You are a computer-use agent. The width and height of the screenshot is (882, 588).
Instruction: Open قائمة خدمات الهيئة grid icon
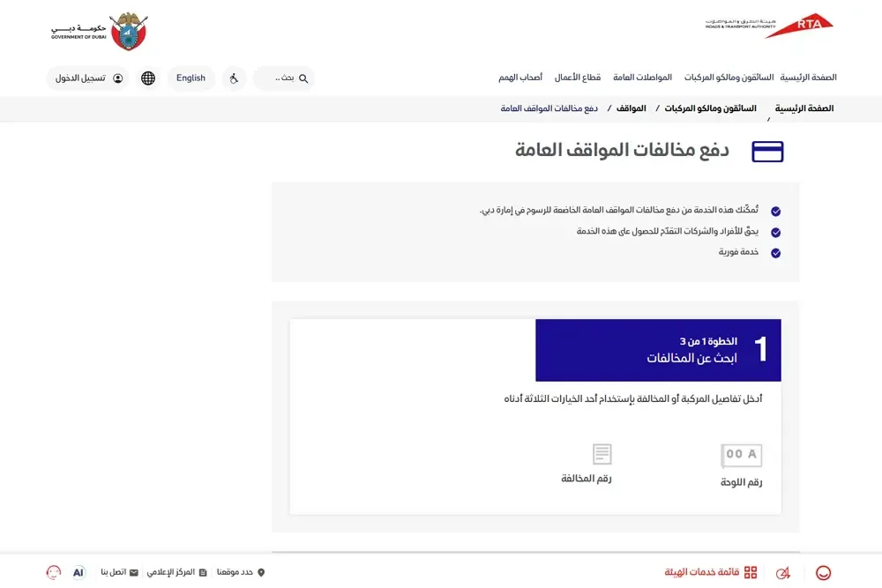point(751,572)
